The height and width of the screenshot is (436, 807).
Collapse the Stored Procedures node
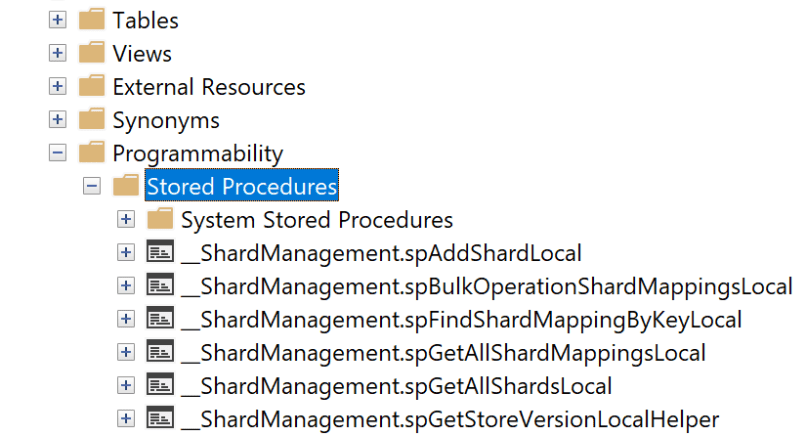92,186
